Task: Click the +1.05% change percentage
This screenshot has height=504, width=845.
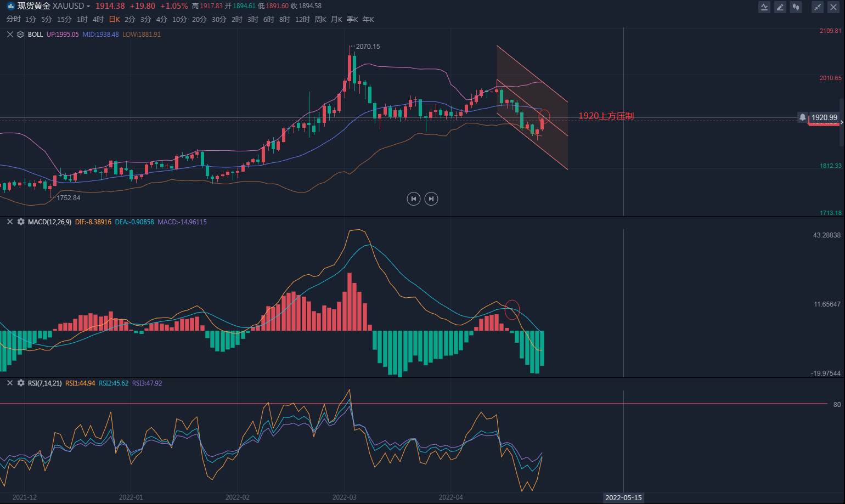Action: pos(174,6)
